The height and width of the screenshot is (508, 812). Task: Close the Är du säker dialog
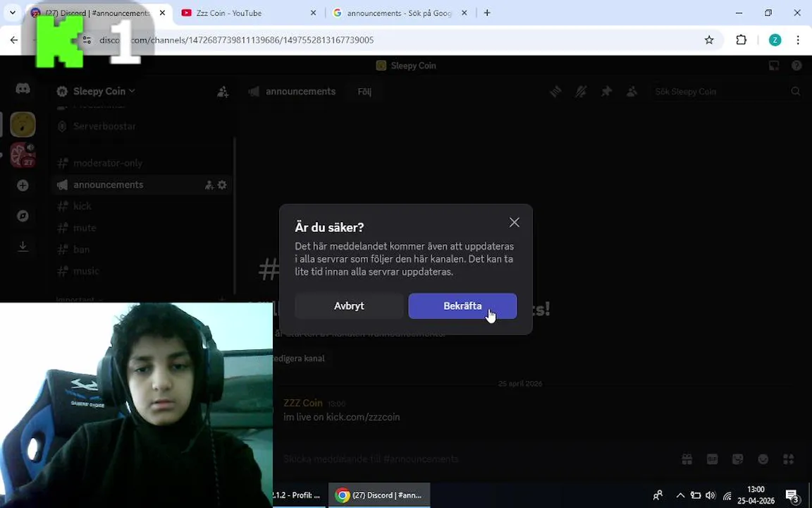click(515, 222)
